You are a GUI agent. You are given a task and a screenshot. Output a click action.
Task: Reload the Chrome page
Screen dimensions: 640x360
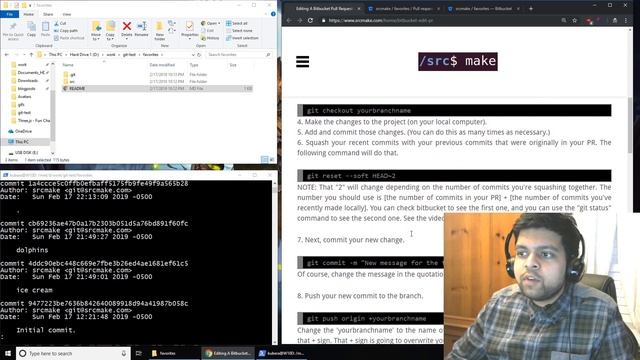(x=310, y=20)
